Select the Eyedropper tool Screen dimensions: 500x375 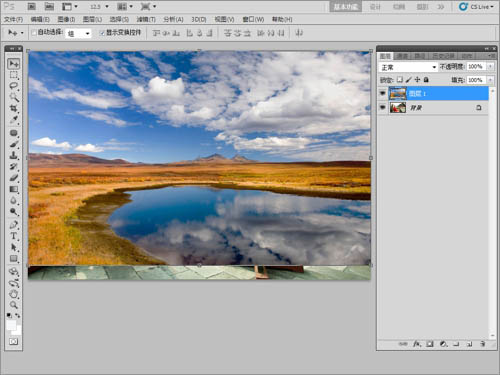(x=14, y=120)
